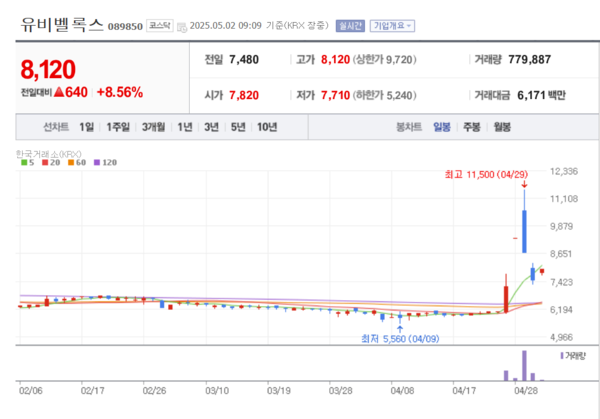
Task: Click the 실시간 badge button
Action: click(350, 26)
